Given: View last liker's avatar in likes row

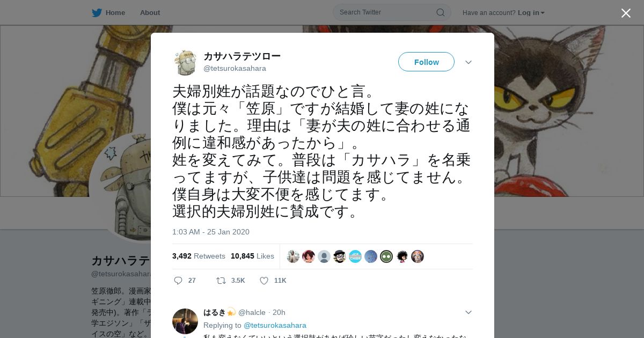Looking at the screenshot, I should pyautogui.click(x=418, y=256).
